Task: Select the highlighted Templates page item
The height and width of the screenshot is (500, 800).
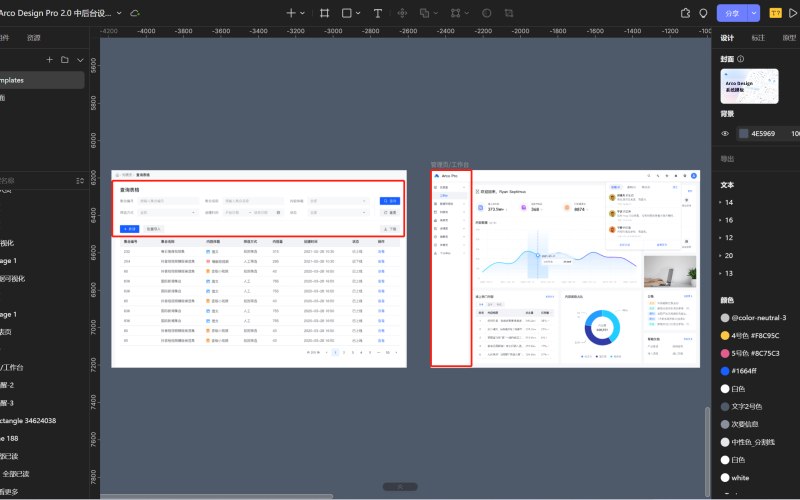Action: click(x=42, y=80)
